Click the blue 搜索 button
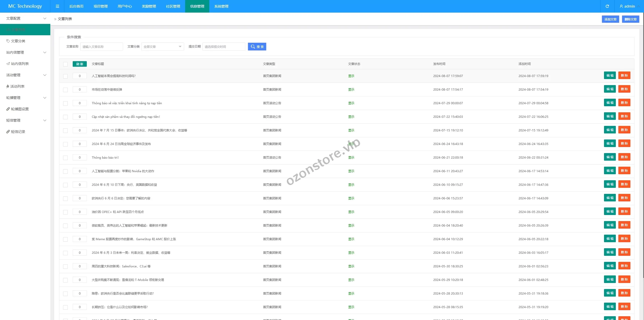The width and height of the screenshot is (644, 320). [257, 47]
